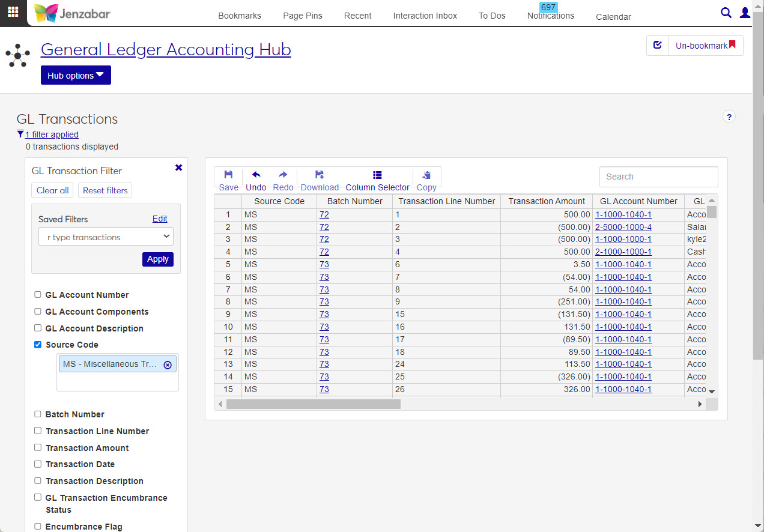
Task: Click the search magnifier icon
Action: click(x=726, y=13)
